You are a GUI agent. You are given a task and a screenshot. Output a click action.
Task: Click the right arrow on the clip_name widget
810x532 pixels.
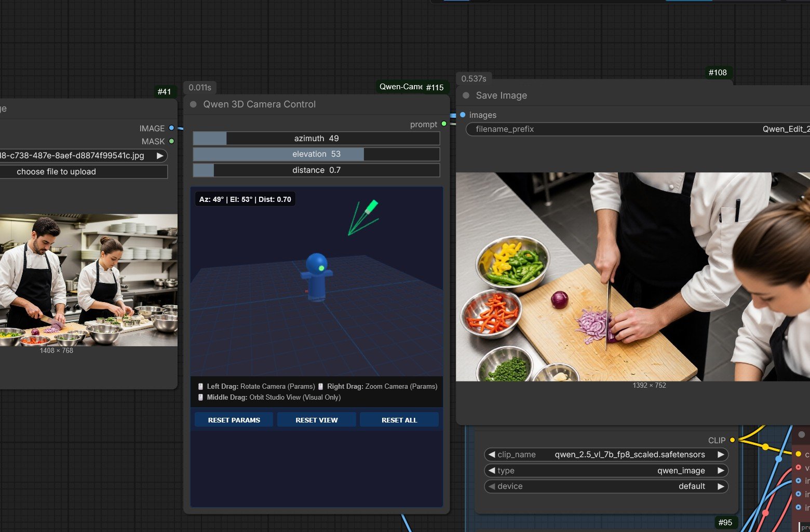pos(721,454)
